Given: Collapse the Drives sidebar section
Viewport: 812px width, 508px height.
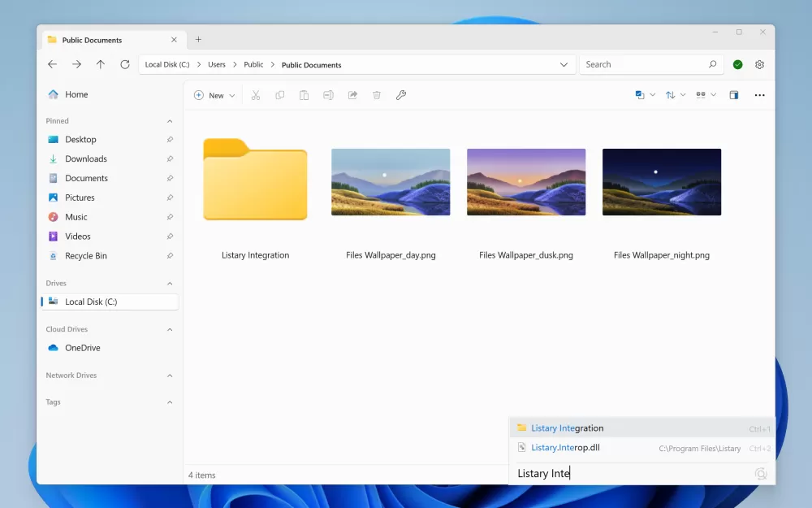Looking at the screenshot, I should point(170,284).
